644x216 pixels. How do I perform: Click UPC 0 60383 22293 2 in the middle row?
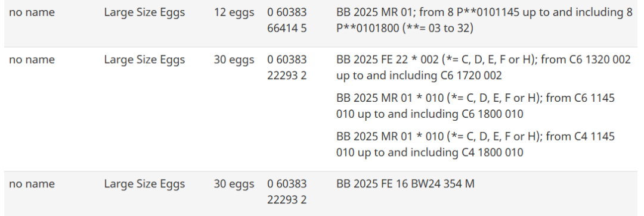point(287,68)
